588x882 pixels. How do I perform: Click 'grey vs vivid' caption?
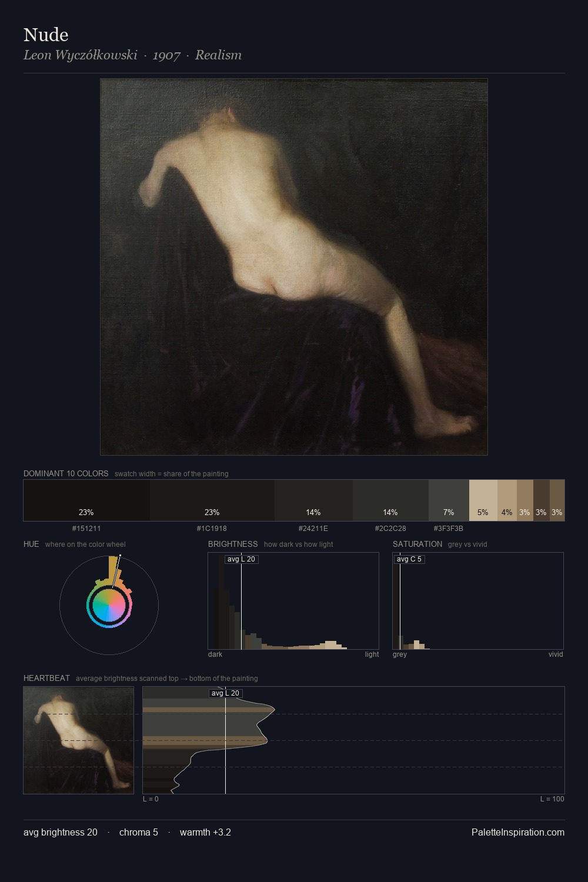tap(467, 544)
